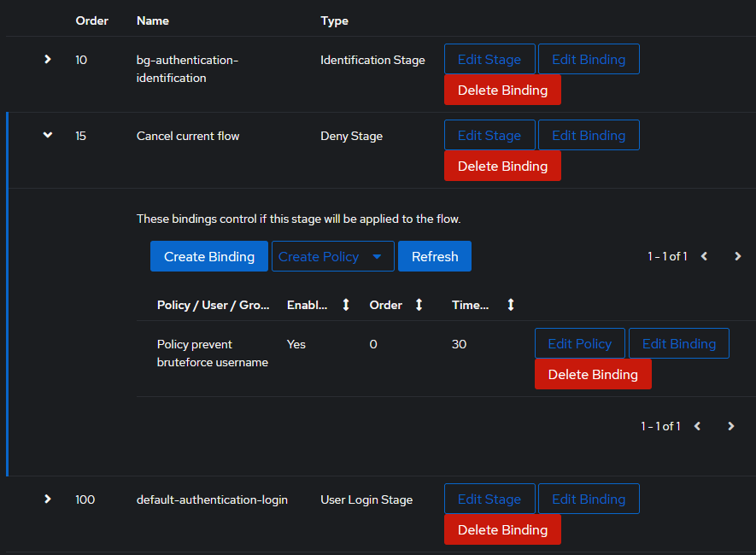Edit Binding for bg-authentication-identification
Screen dimensions: 756x555
(589, 59)
